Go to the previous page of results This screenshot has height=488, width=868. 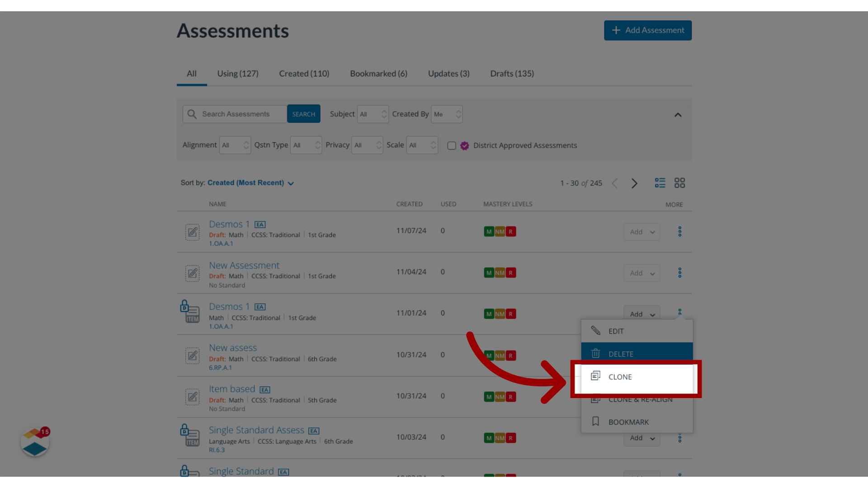click(615, 183)
